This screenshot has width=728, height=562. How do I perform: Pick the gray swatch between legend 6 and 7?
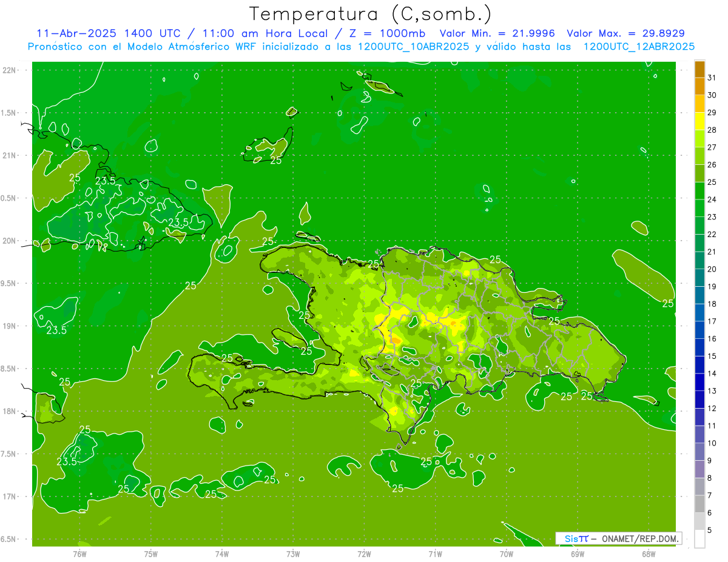click(x=699, y=504)
